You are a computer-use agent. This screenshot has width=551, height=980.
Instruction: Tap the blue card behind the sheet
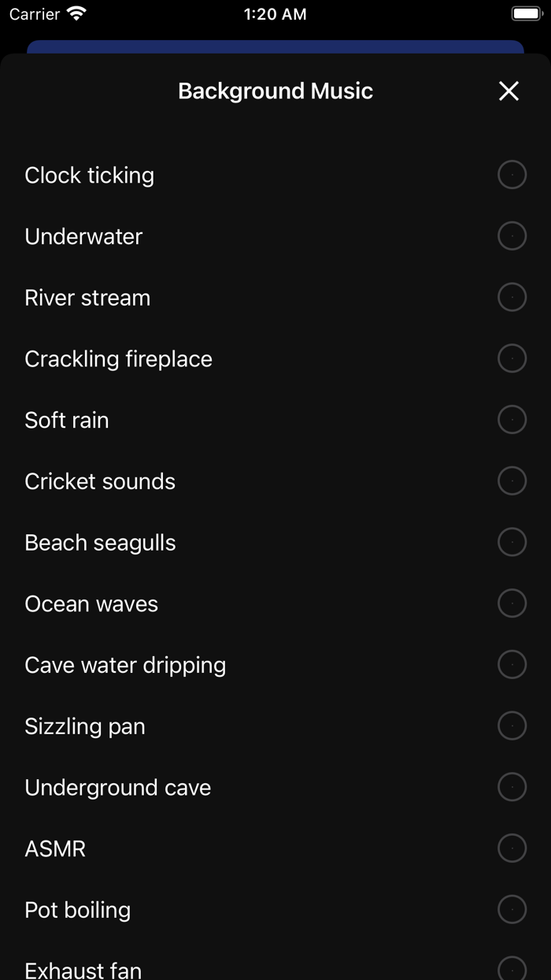coord(275,46)
